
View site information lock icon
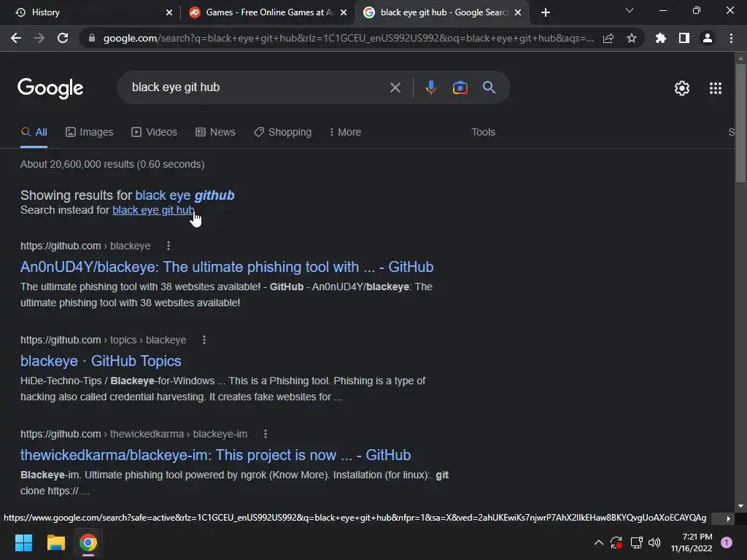(x=92, y=38)
